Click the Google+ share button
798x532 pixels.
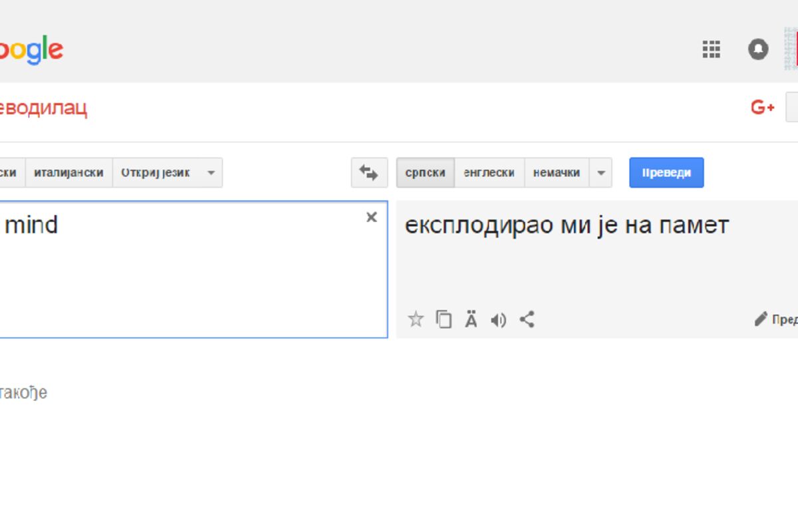point(763,108)
